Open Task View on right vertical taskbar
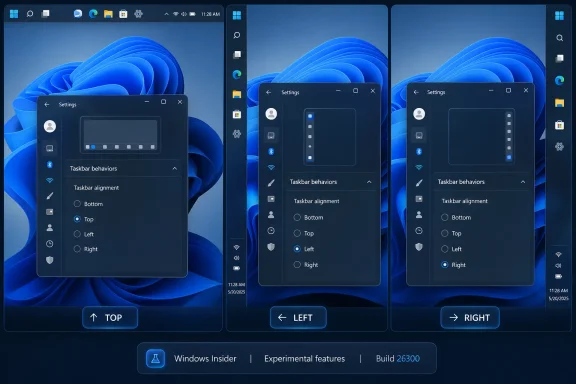The width and height of the screenshot is (576, 384). click(559, 58)
